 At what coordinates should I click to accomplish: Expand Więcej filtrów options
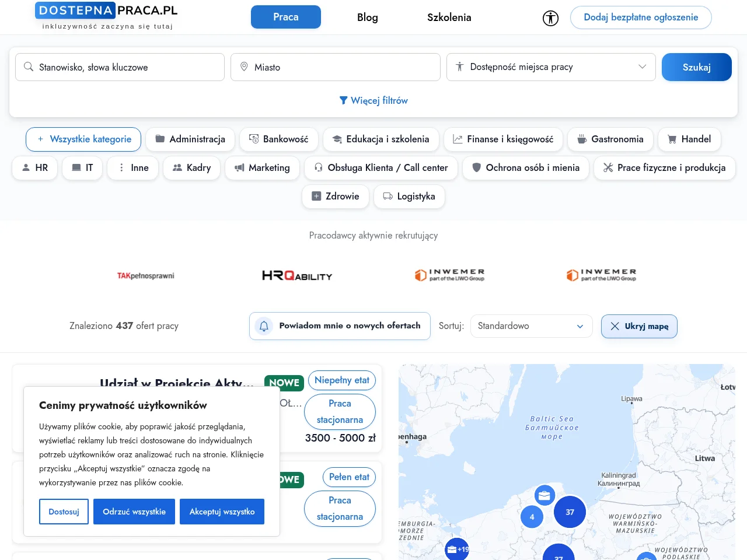[x=373, y=100]
